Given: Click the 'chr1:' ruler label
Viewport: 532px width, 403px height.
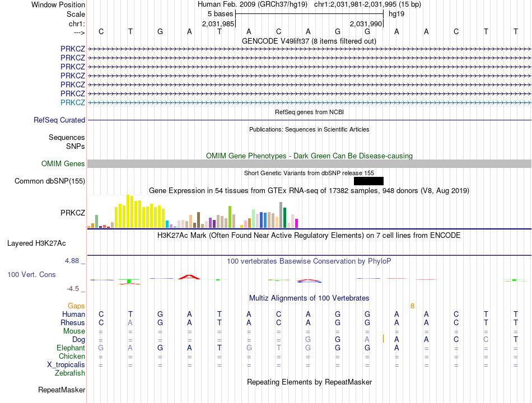Looking at the screenshot, I should [x=77, y=24].
